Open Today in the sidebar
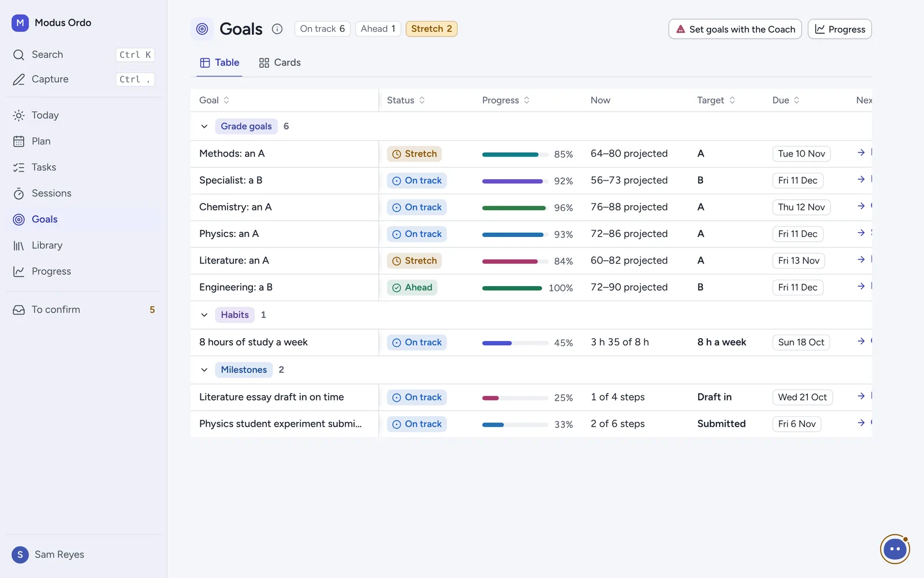 [x=84, y=116]
